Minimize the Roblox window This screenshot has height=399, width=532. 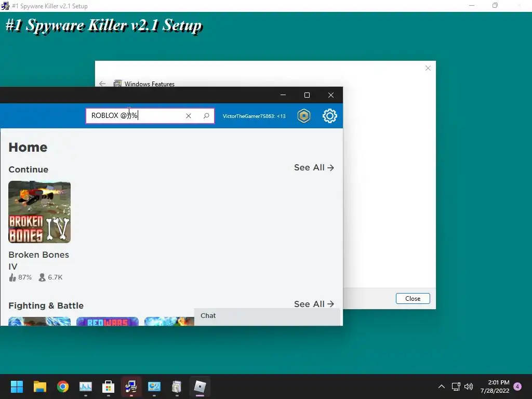coord(283,95)
